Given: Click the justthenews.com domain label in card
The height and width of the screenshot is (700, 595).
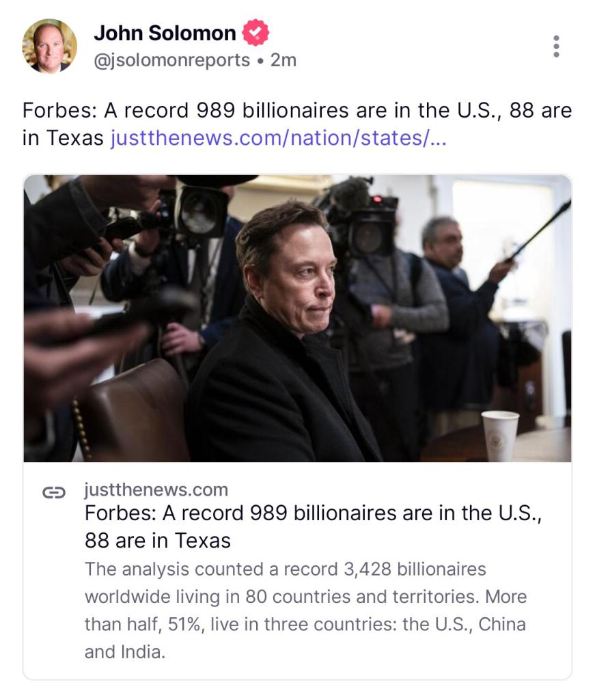Looking at the screenshot, I should (156, 489).
